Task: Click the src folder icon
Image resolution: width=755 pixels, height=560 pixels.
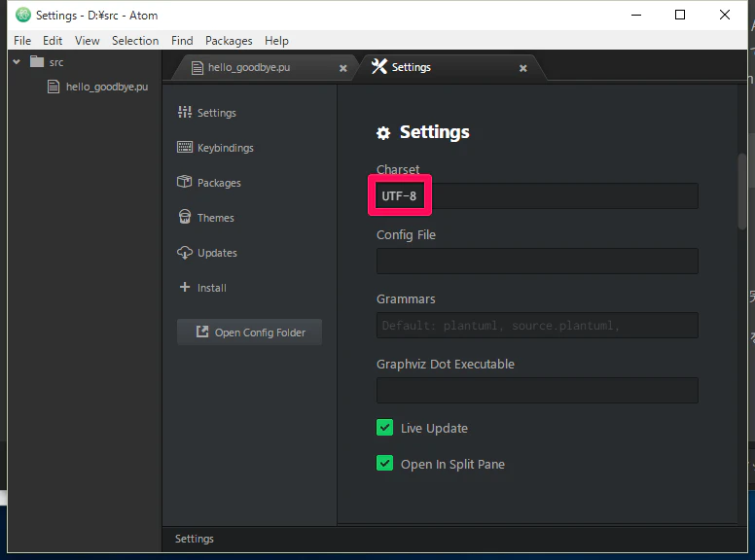Action: coord(37,61)
